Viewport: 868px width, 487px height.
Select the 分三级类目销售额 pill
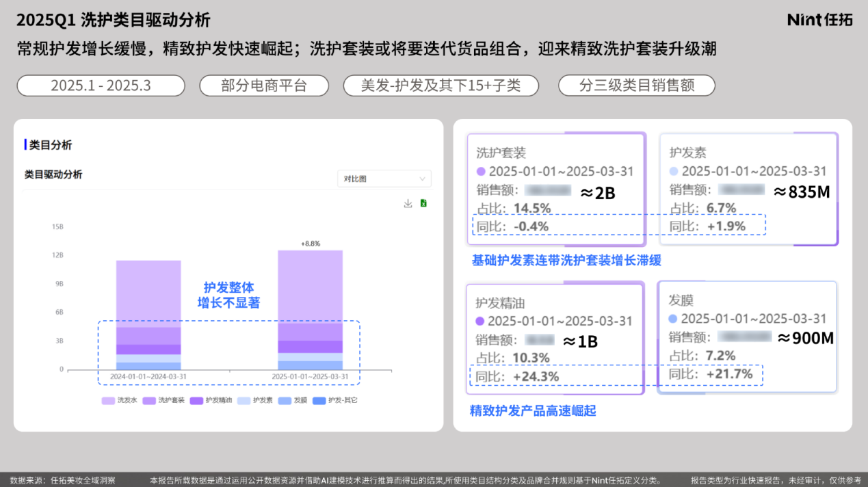(x=637, y=85)
